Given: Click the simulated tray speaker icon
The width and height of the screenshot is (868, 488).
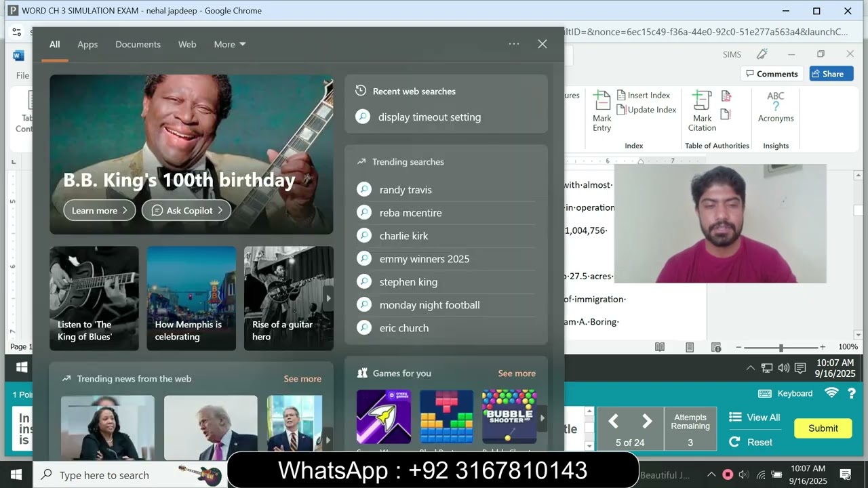Looking at the screenshot, I should coord(783,368).
